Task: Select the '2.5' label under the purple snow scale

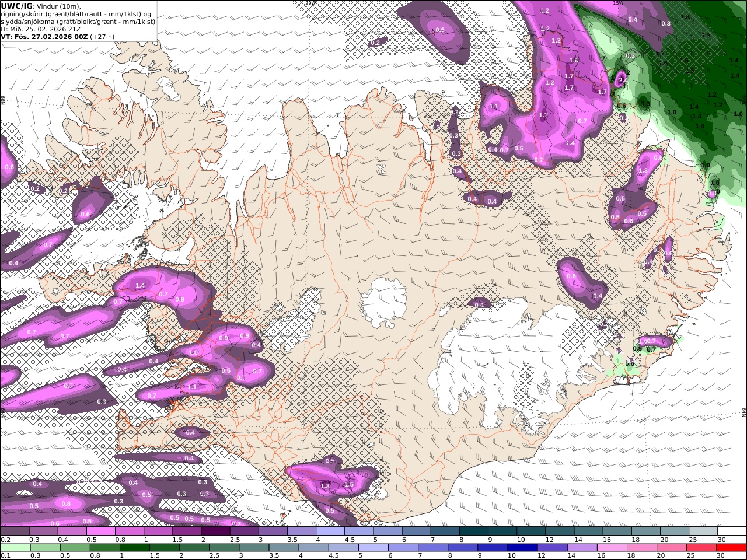Action: point(234,540)
